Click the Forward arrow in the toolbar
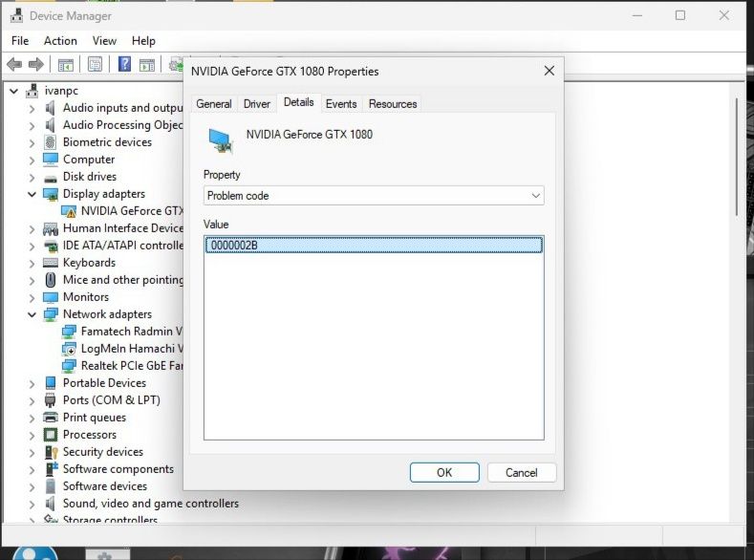 click(36, 64)
